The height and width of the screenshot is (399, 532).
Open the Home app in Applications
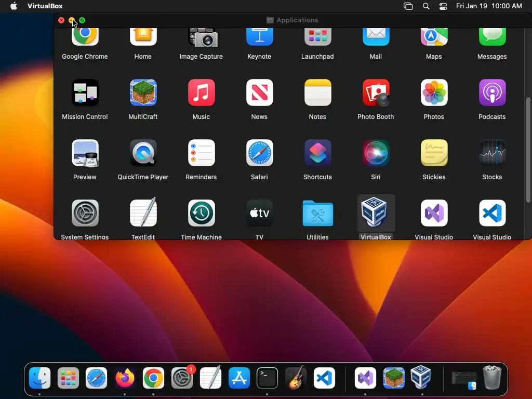[143, 37]
